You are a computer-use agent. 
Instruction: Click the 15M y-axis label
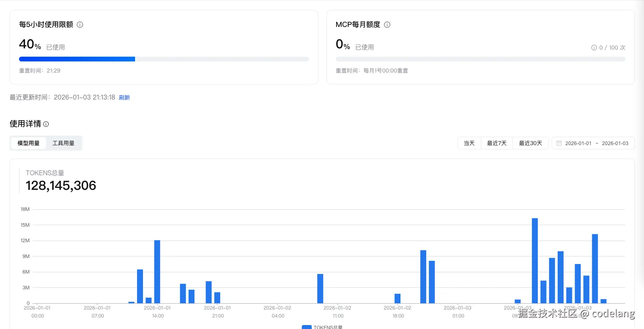coord(25,225)
